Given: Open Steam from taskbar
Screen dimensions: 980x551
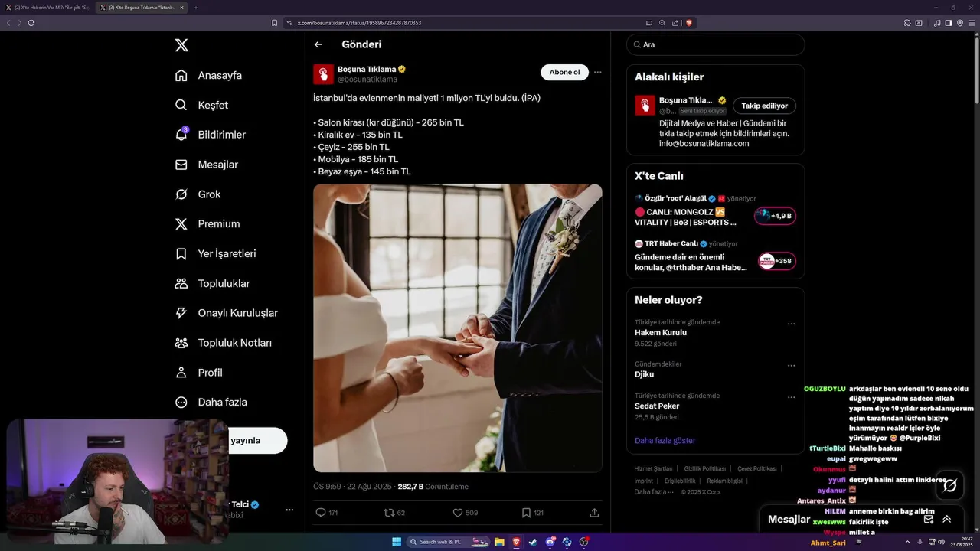Looking at the screenshot, I should (534, 542).
